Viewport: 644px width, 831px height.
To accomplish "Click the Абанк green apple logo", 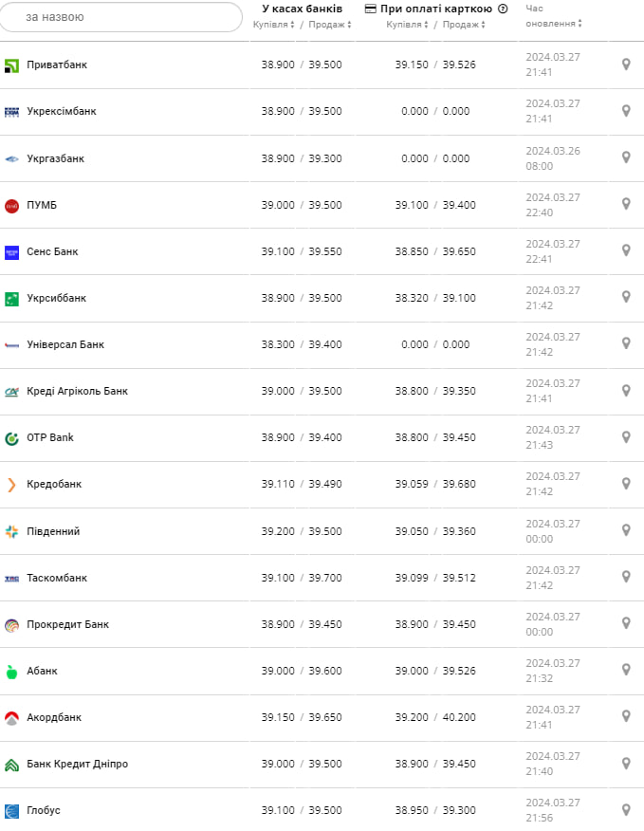I will pos(11,672).
